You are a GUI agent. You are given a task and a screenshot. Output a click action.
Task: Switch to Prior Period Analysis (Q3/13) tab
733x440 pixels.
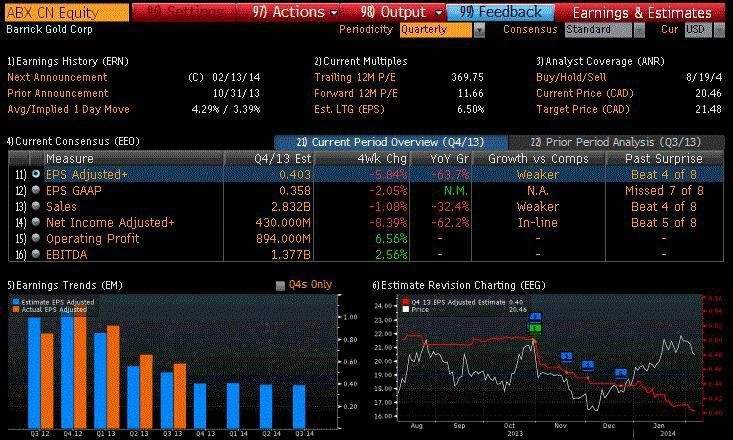(616, 142)
